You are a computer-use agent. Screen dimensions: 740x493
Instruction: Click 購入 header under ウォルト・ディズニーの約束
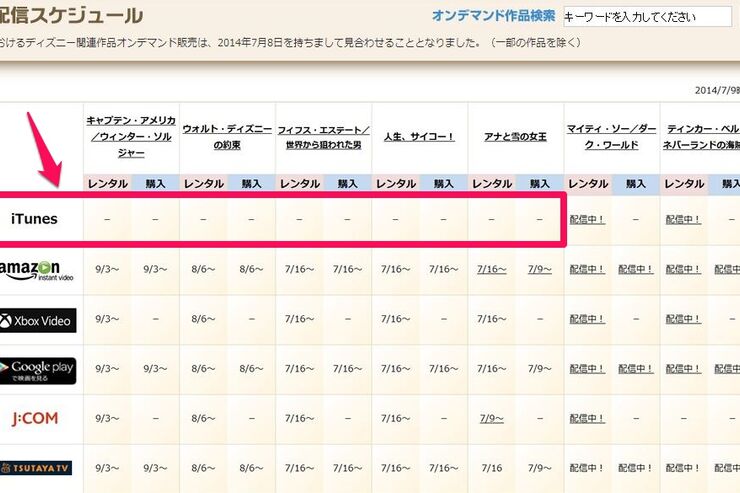point(251,184)
